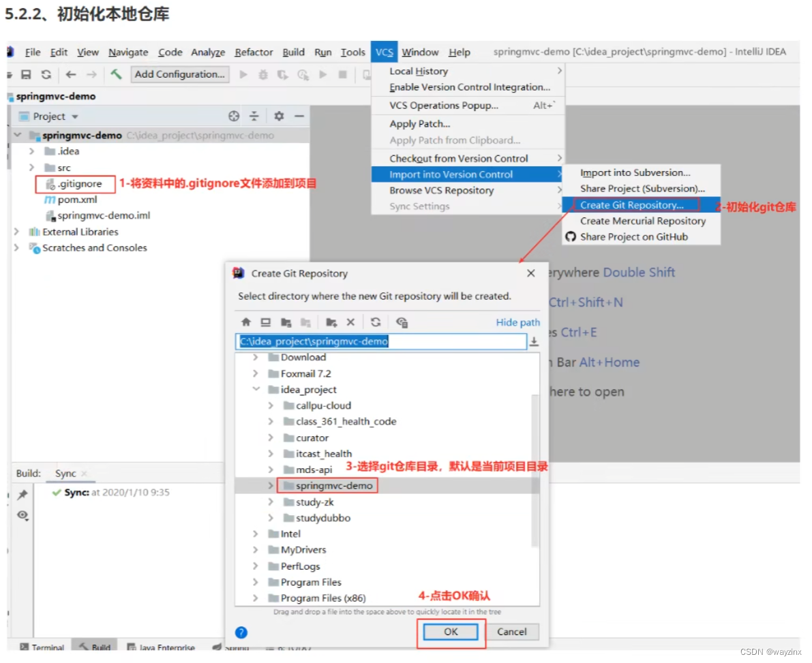Click Project directory icon in dialog
This screenshot has width=812, height=663.
[x=286, y=322]
